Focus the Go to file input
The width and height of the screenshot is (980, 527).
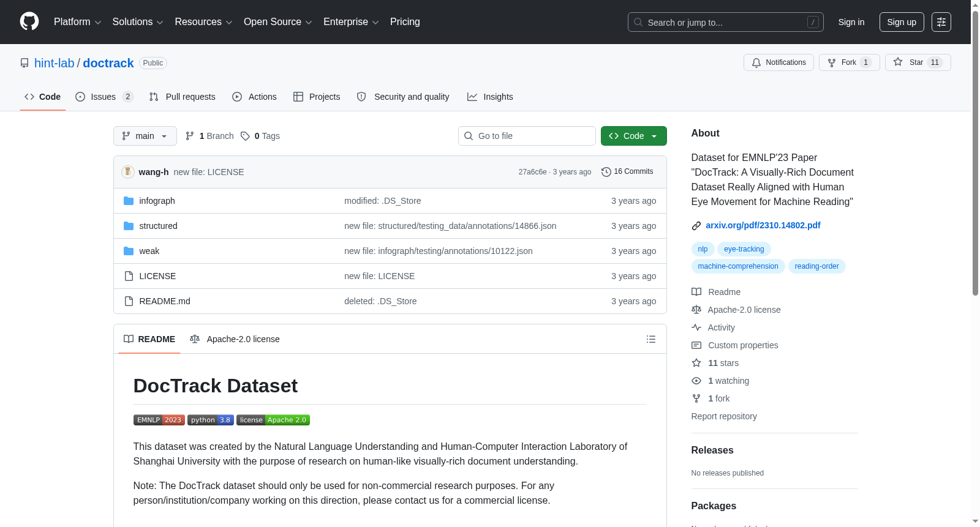(x=527, y=136)
